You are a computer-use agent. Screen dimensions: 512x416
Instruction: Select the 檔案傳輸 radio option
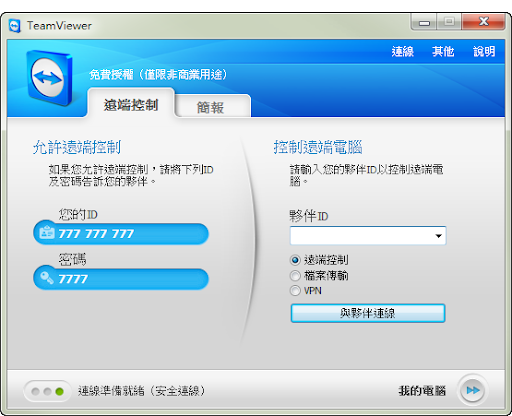pos(295,276)
